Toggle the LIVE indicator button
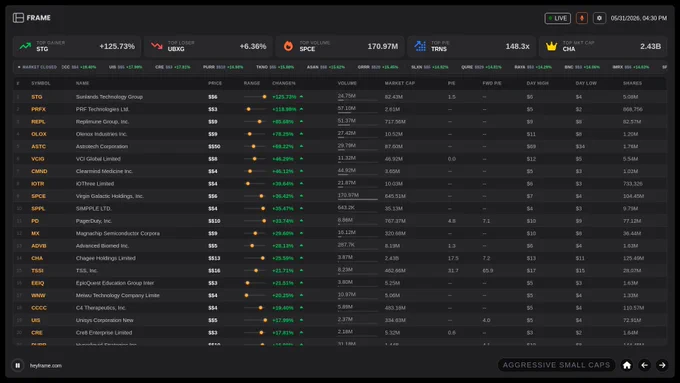This screenshot has width=680, height=383. coord(557,18)
